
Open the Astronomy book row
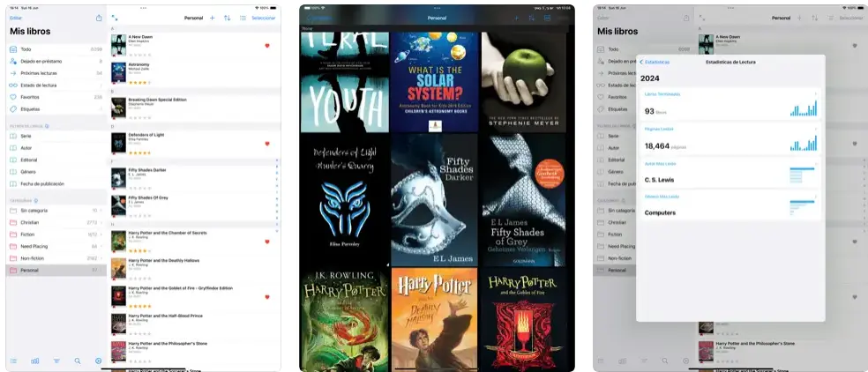coord(194,74)
